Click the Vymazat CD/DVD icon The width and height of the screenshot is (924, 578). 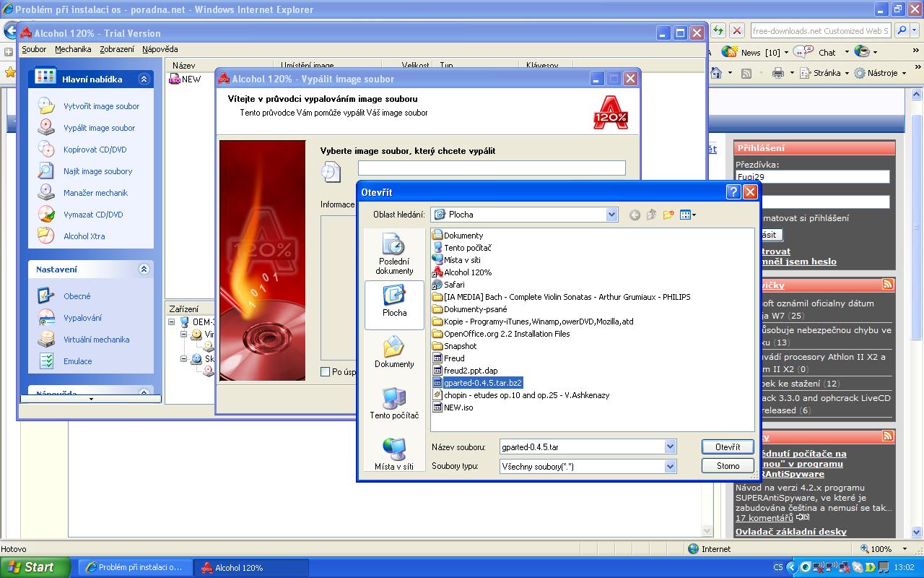pos(46,215)
